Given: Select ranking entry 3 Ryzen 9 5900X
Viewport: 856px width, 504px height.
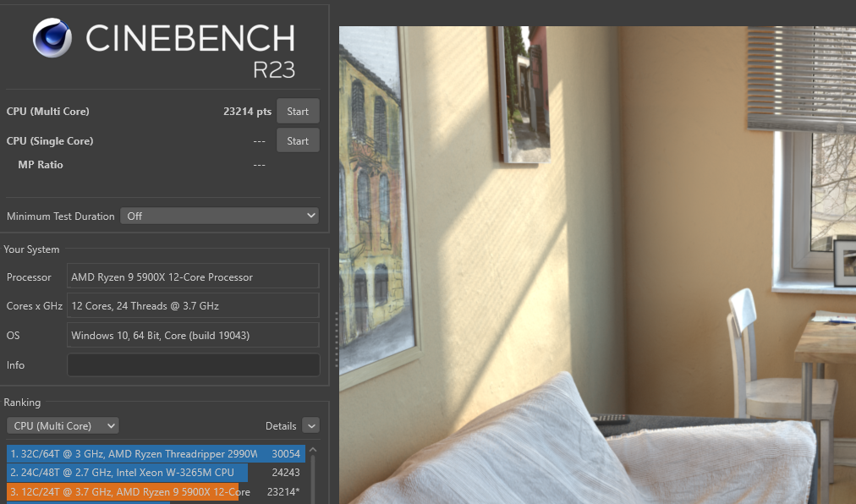Looking at the screenshot, I should pyautogui.click(x=156, y=491).
